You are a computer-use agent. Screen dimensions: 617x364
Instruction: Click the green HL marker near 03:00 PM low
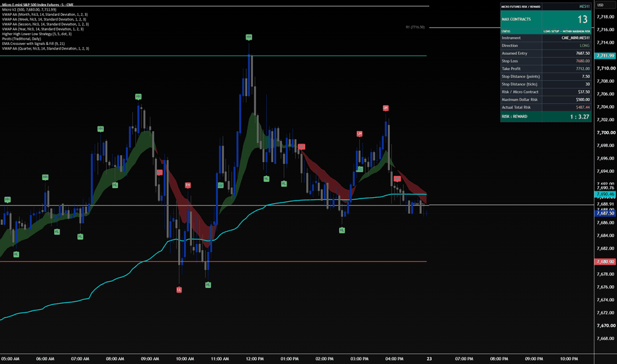coord(342,230)
